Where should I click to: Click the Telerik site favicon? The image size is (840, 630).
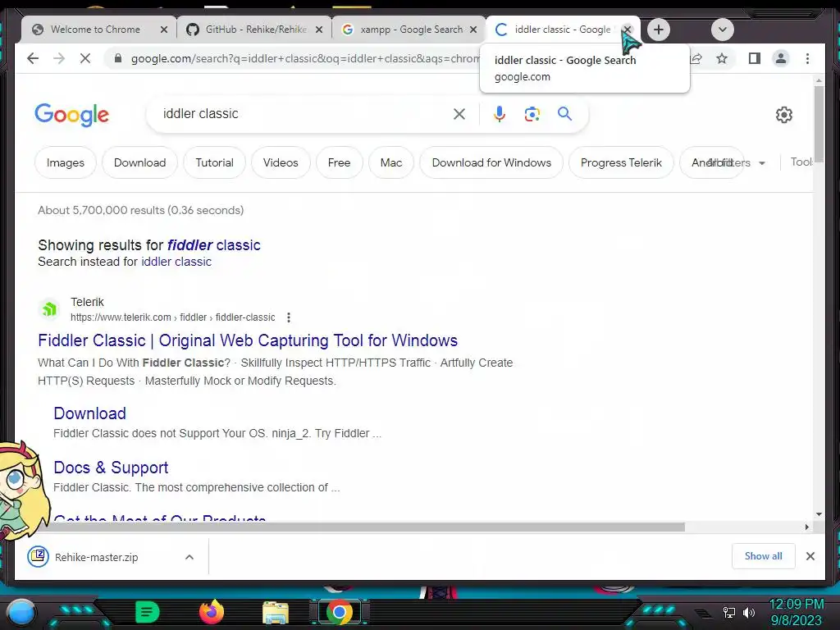click(49, 309)
